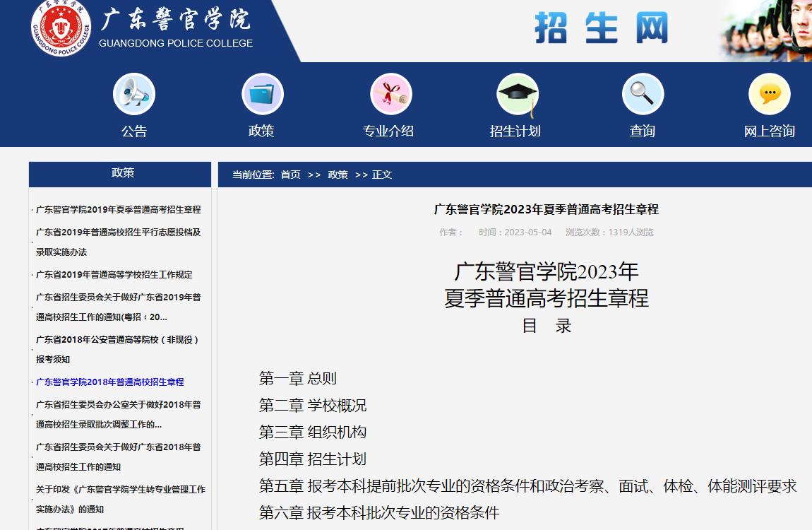Open the 网上咨询 chat bubble icon
Viewport: 812px width, 530px height.
point(770,94)
